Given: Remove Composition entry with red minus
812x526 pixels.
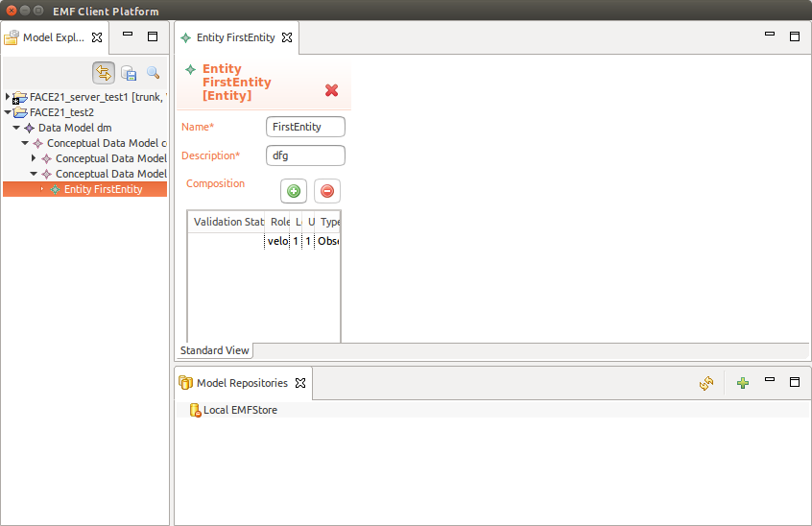Looking at the screenshot, I should coord(327,191).
